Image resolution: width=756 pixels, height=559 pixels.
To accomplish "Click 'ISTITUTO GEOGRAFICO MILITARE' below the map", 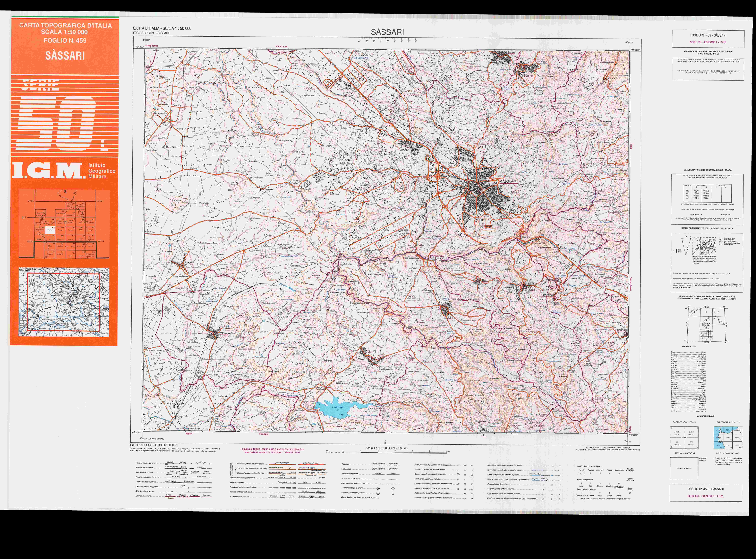I will pos(154,445).
